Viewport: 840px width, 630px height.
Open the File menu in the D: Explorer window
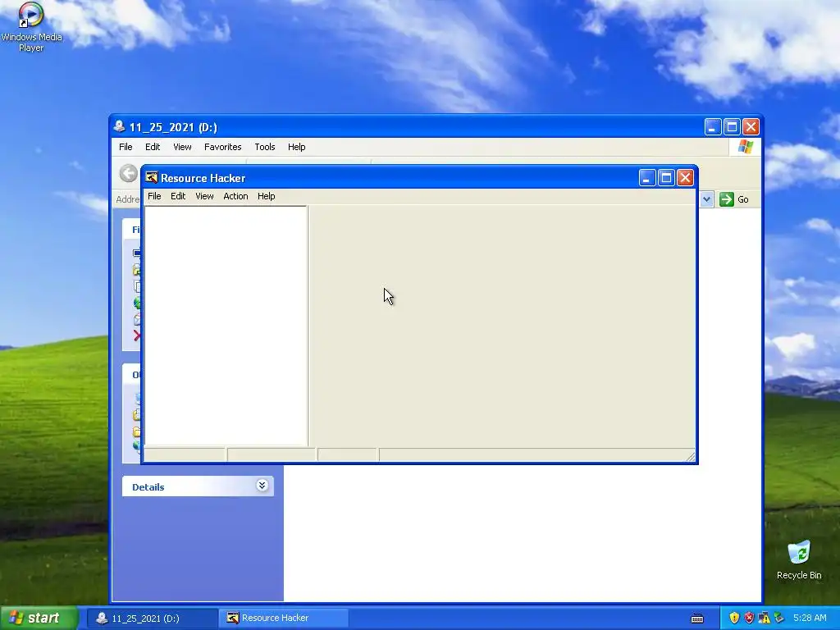126,147
